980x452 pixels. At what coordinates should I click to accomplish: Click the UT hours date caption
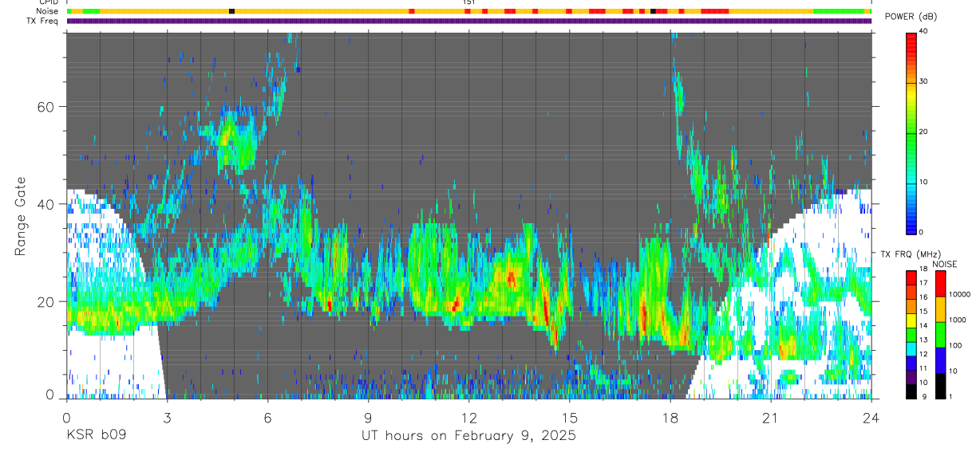coord(468,435)
